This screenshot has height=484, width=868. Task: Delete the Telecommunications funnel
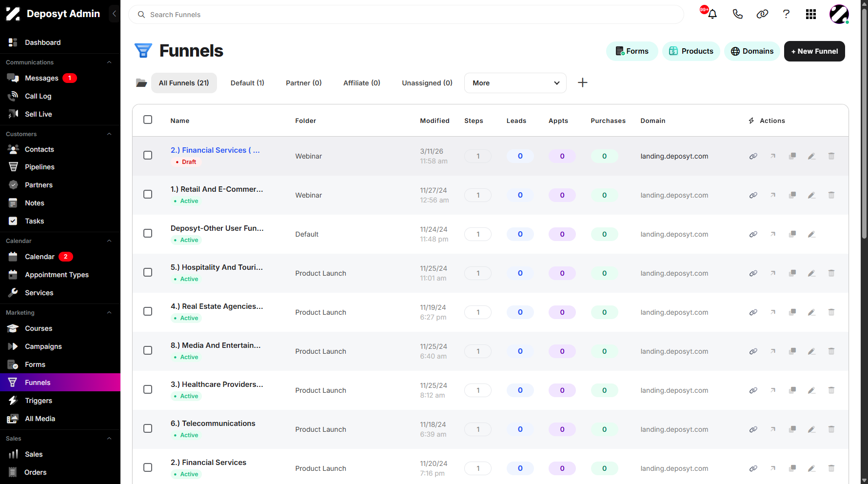[831, 429]
